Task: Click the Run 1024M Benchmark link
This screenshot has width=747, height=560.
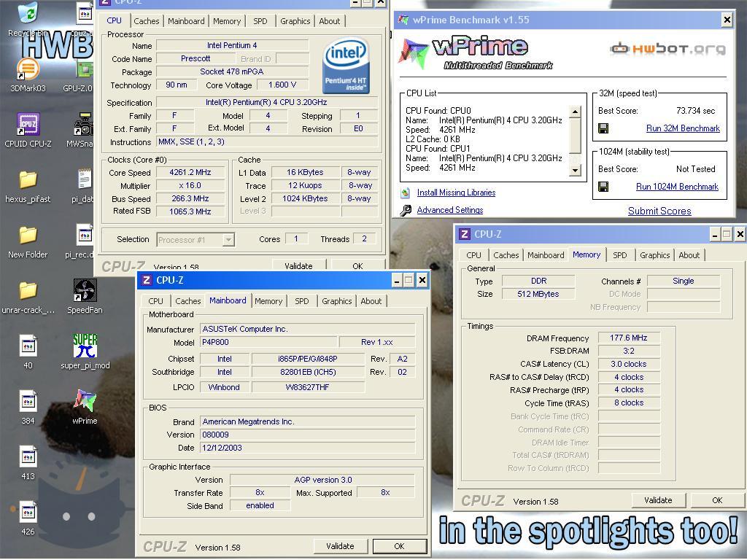Action: [x=677, y=187]
